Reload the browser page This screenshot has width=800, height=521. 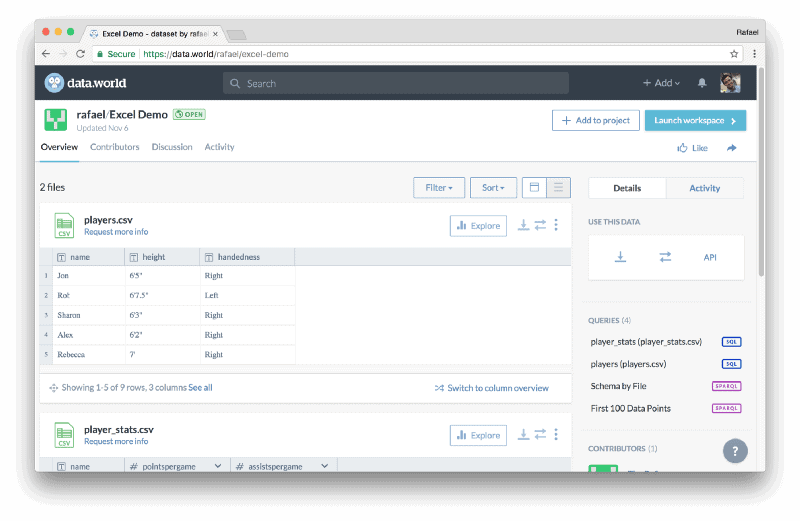click(x=80, y=54)
